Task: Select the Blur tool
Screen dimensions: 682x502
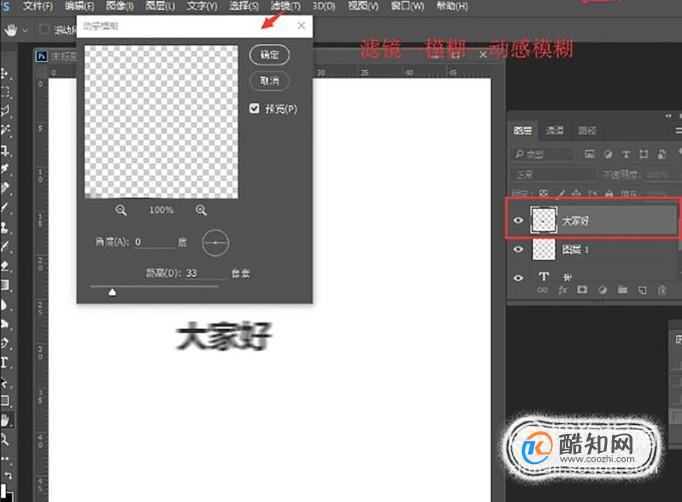Action: coord(5,305)
